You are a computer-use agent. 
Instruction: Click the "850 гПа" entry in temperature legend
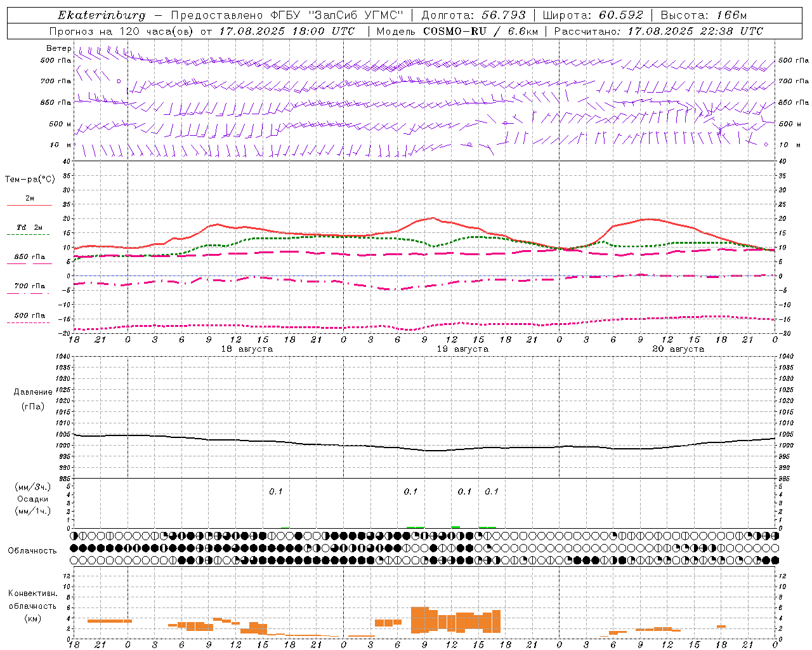tap(30, 257)
